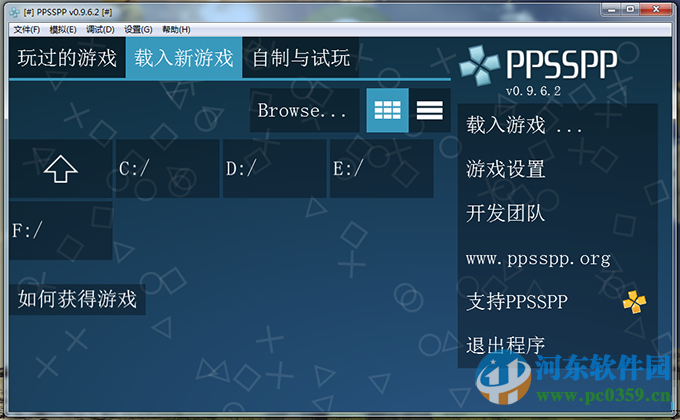Click the PPSSPP logo at top right
Image resolution: width=680 pixels, height=420 pixels.
click(x=538, y=65)
